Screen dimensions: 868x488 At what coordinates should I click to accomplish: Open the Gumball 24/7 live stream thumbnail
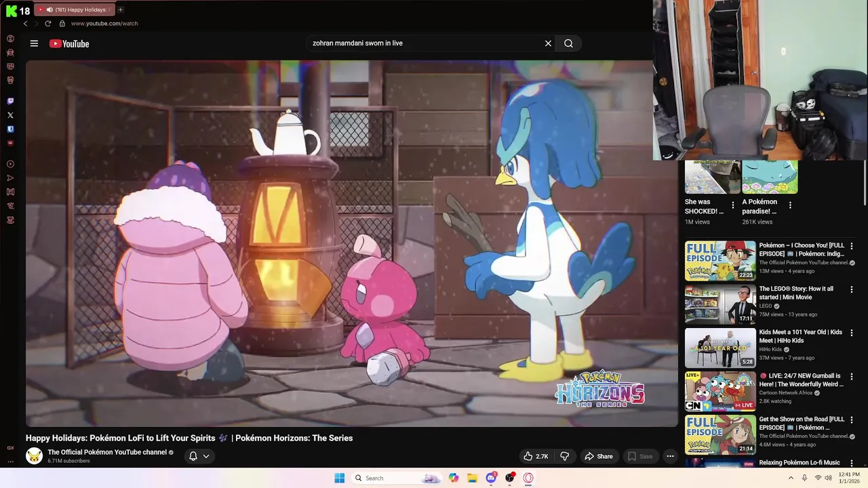pos(720,391)
